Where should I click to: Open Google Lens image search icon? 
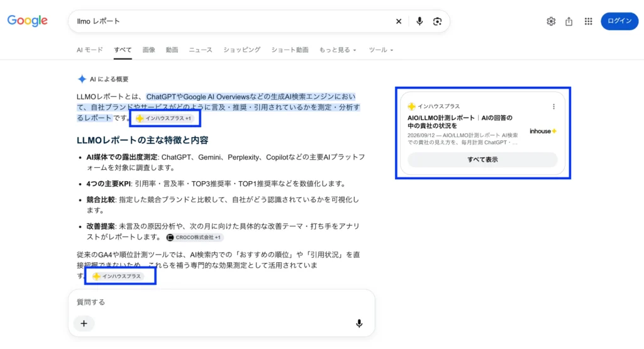click(438, 21)
